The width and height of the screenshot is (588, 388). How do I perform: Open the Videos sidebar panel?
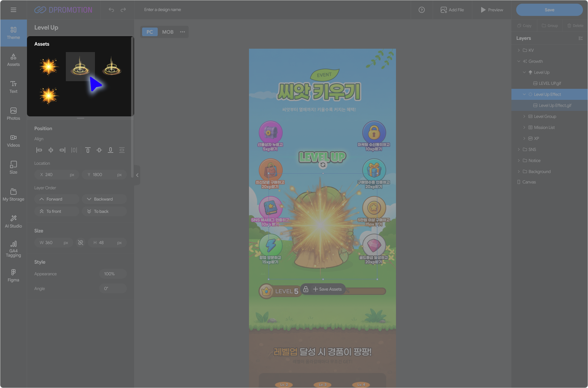coord(13,141)
